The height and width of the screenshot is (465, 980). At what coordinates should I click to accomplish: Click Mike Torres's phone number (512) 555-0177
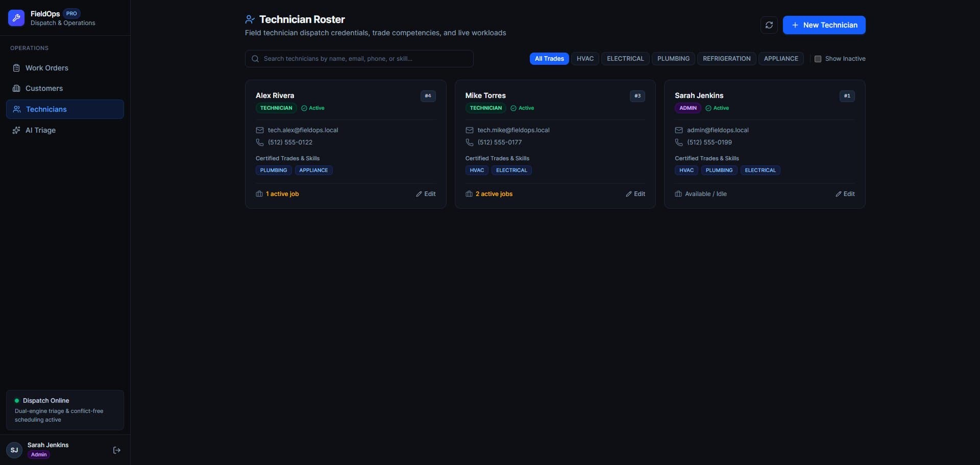point(499,142)
